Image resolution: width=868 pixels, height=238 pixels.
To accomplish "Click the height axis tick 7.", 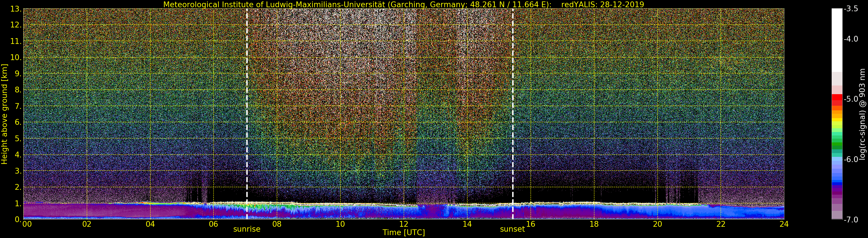I will [x=18, y=106].
